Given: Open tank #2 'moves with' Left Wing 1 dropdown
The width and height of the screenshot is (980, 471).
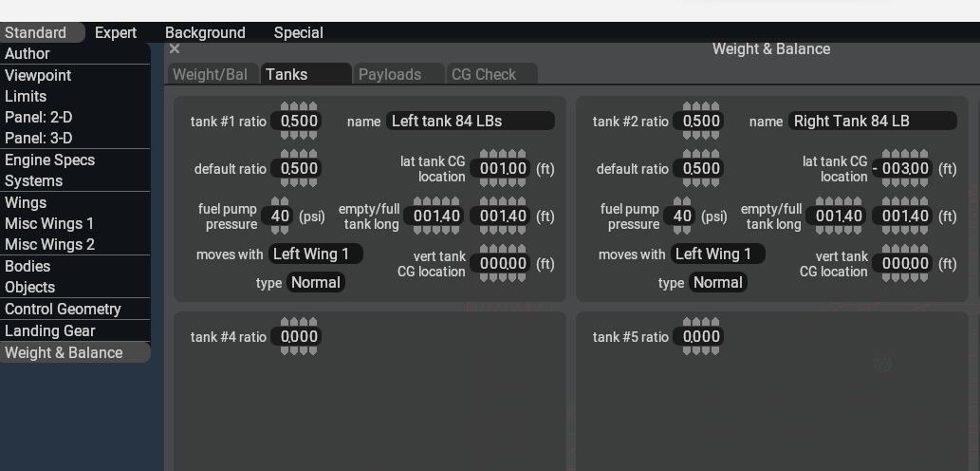Looking at the screenshot, I should pos(717,254).
